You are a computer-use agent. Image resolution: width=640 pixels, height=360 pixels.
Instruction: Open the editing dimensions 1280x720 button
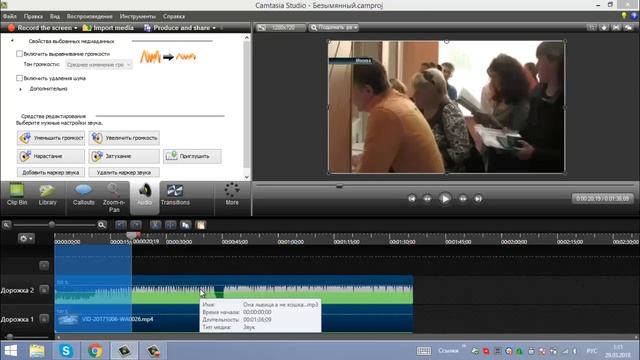280,27
